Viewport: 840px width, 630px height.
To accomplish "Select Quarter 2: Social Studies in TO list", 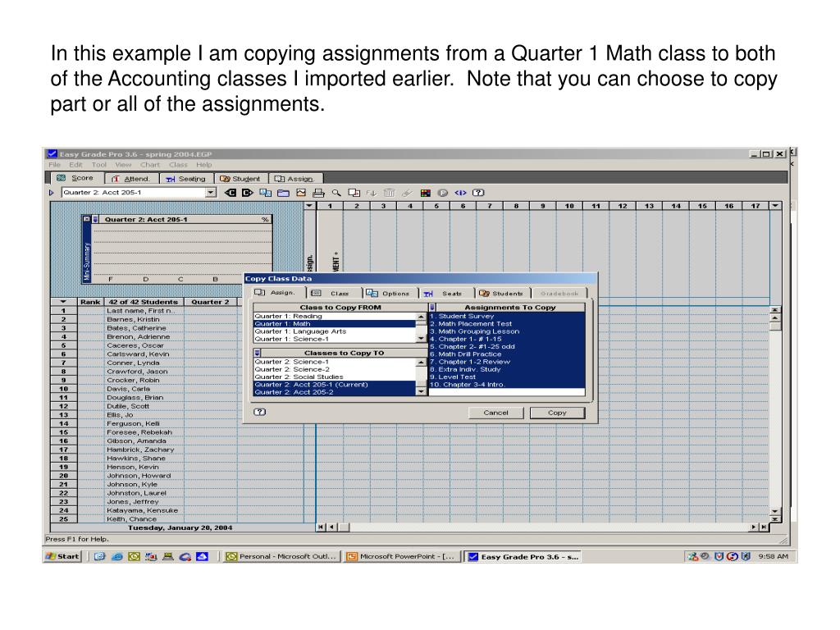I will point(335,377).
